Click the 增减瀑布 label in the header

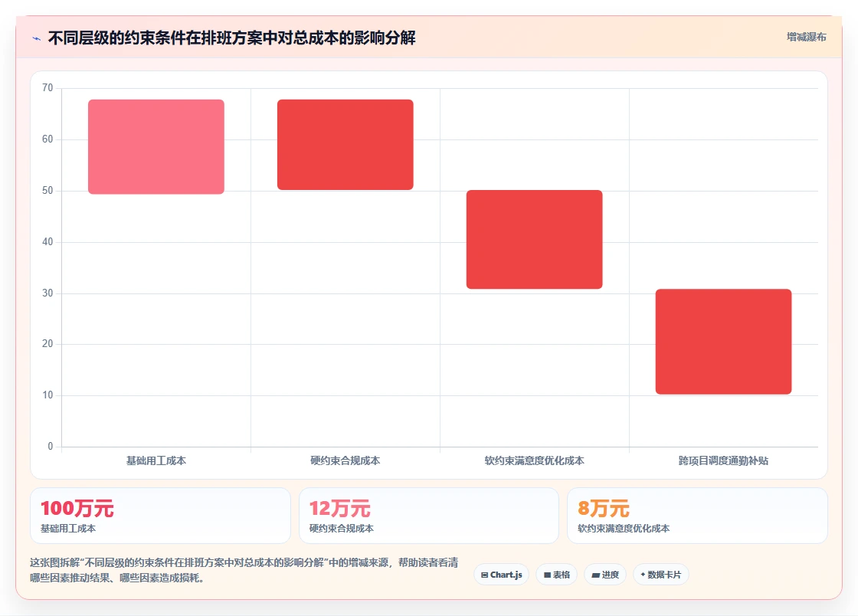click(x=806, y=38)
